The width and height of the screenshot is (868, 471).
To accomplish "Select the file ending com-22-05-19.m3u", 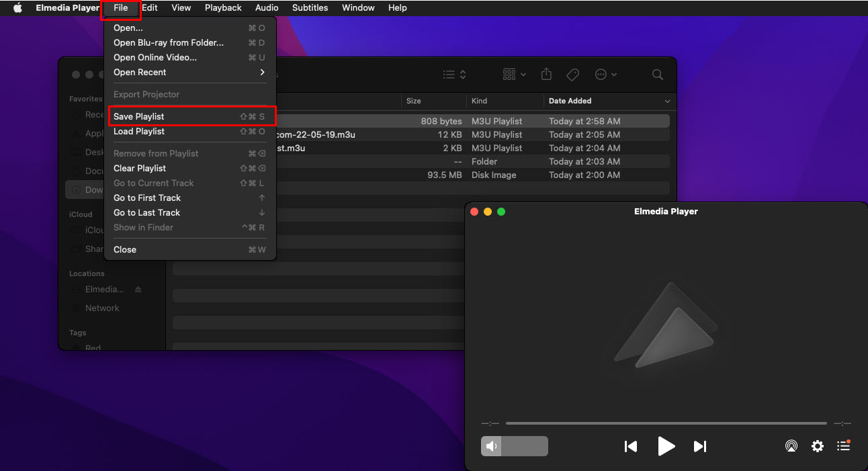I will [473, 134].
